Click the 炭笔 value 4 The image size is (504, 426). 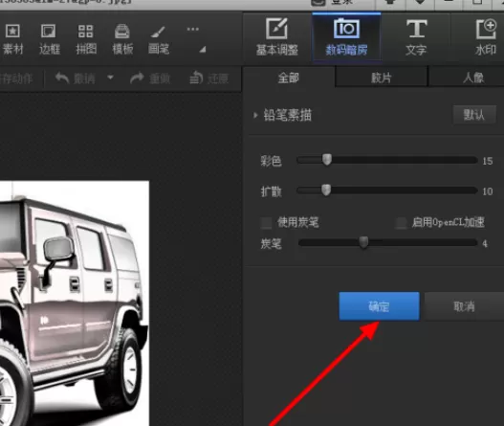point(485,243)
